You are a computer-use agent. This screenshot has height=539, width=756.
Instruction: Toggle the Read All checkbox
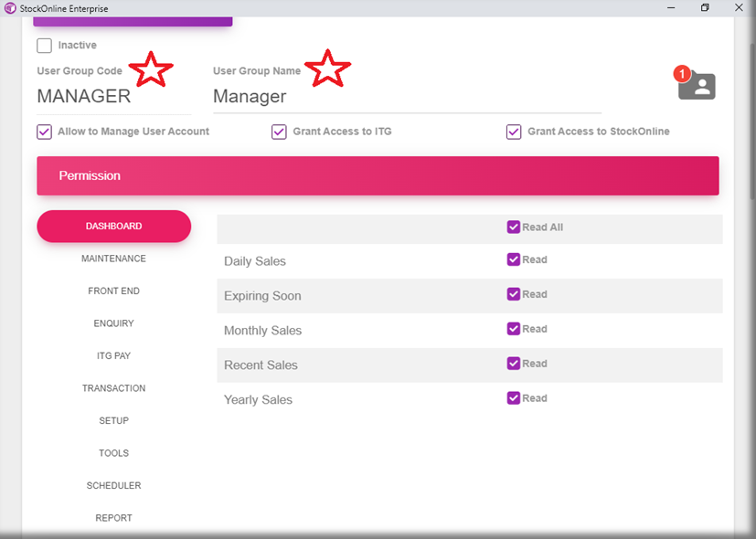(x=514, y=227)
